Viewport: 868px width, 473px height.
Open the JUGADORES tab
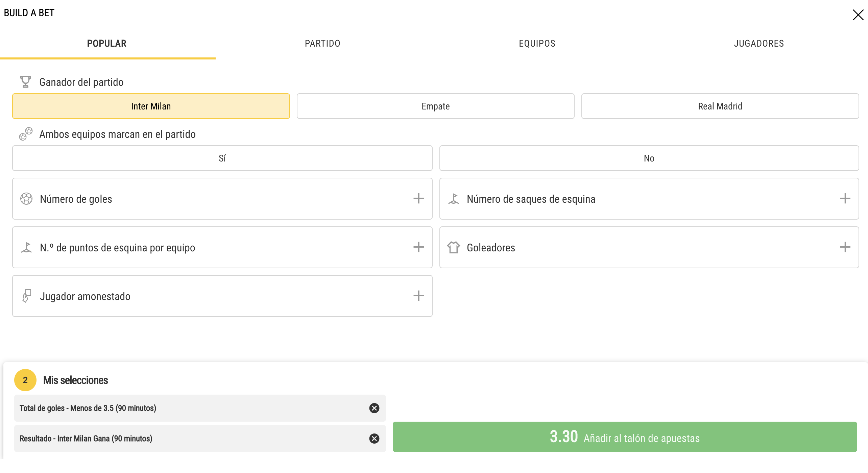759,44
